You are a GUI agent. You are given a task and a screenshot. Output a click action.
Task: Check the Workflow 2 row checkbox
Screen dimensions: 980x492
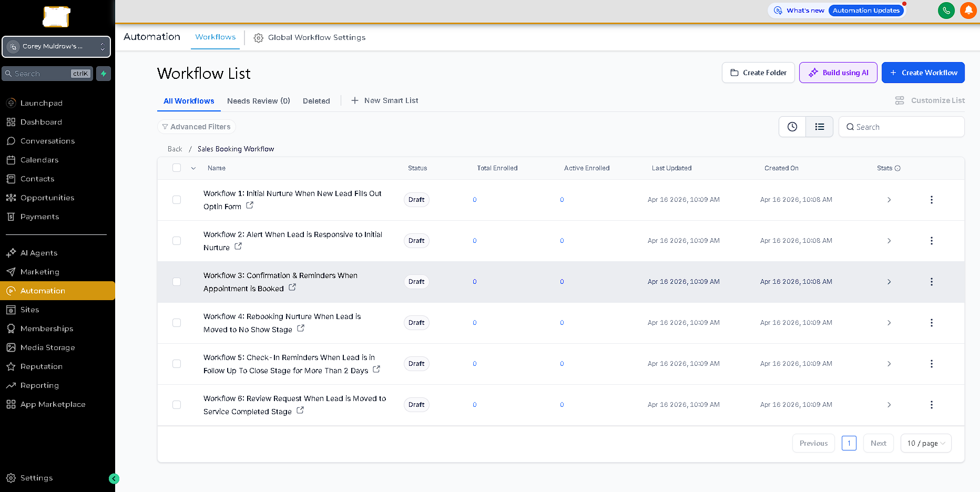[x=177, y=241]
